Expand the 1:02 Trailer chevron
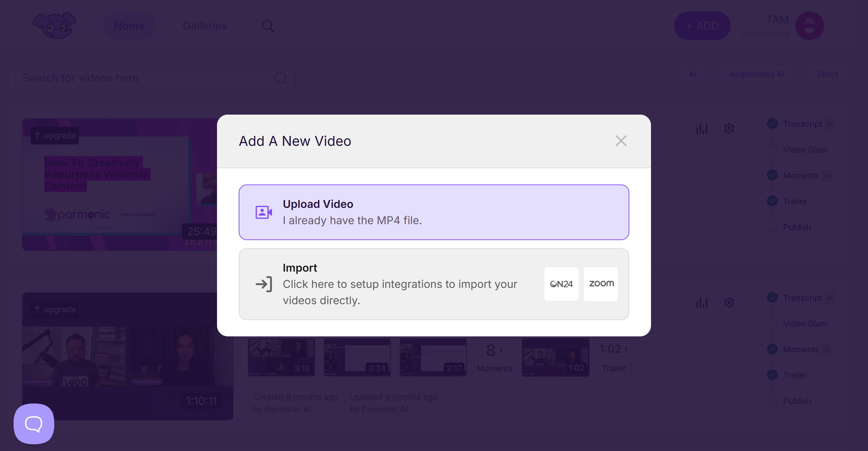The image size is (868, 451). [x=626, y=349]
